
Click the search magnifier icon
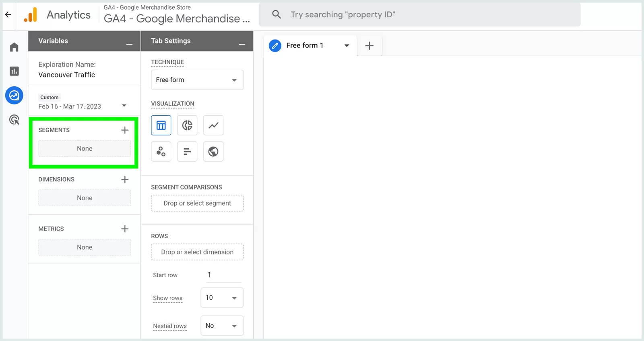click(x=277, y=15)
